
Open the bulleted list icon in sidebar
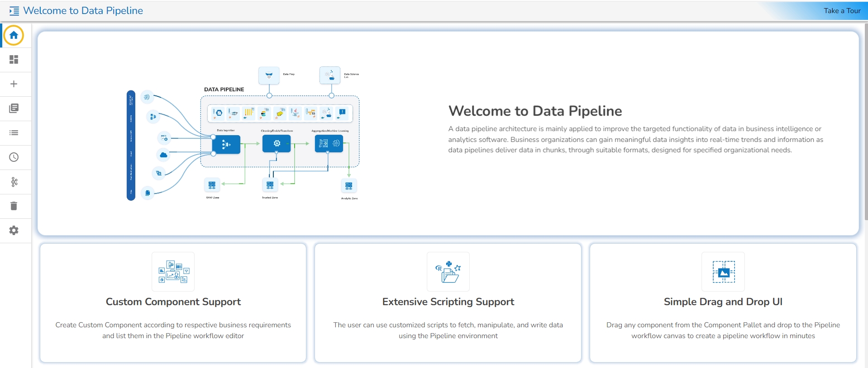point(14,133)
